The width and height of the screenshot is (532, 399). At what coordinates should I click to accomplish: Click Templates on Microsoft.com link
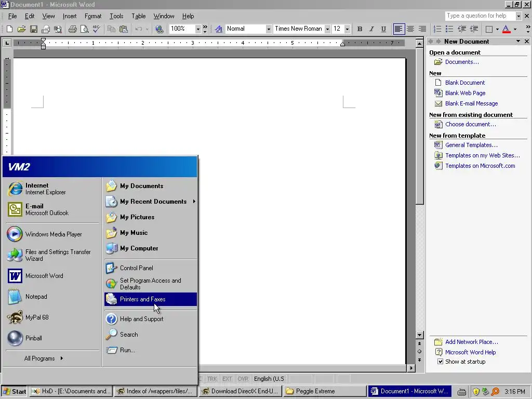point(480,166)
